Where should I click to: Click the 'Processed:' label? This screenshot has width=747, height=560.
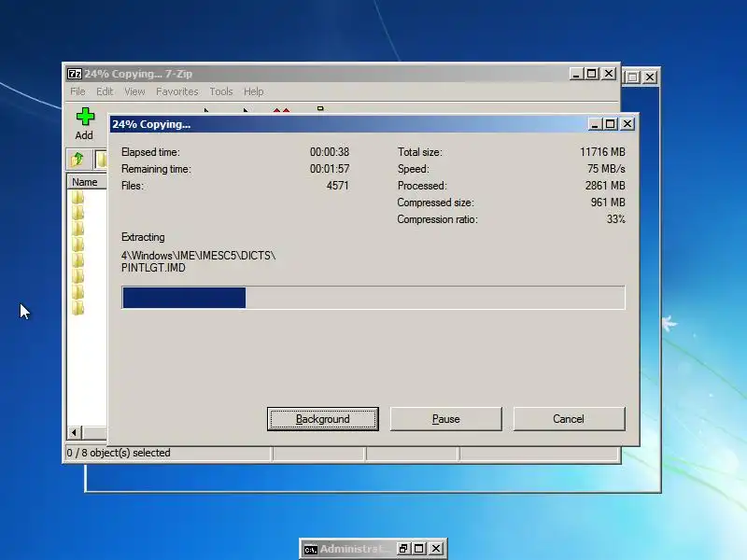pyautogui.click(x=422, y=186)
